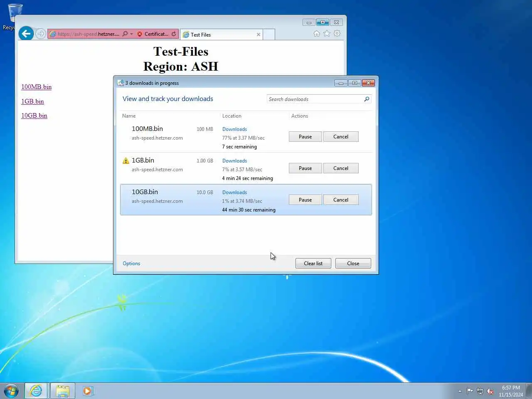Click Internet Explorer taskbar icon
The height and width of the screenshot is (399, 532).
(36, 391)
